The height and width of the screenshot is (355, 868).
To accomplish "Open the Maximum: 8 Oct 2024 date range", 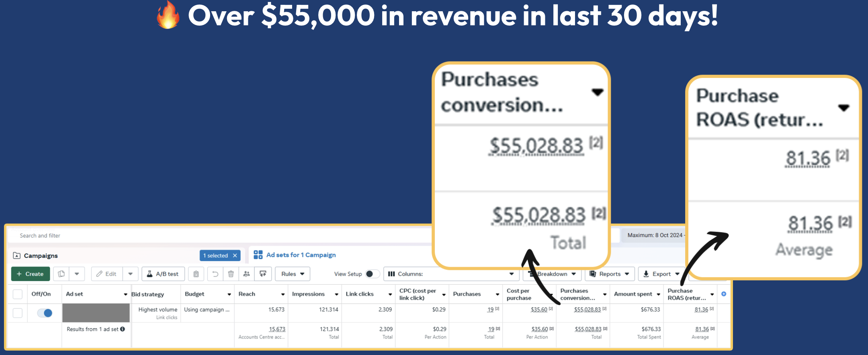I will [x=655, y=235].
